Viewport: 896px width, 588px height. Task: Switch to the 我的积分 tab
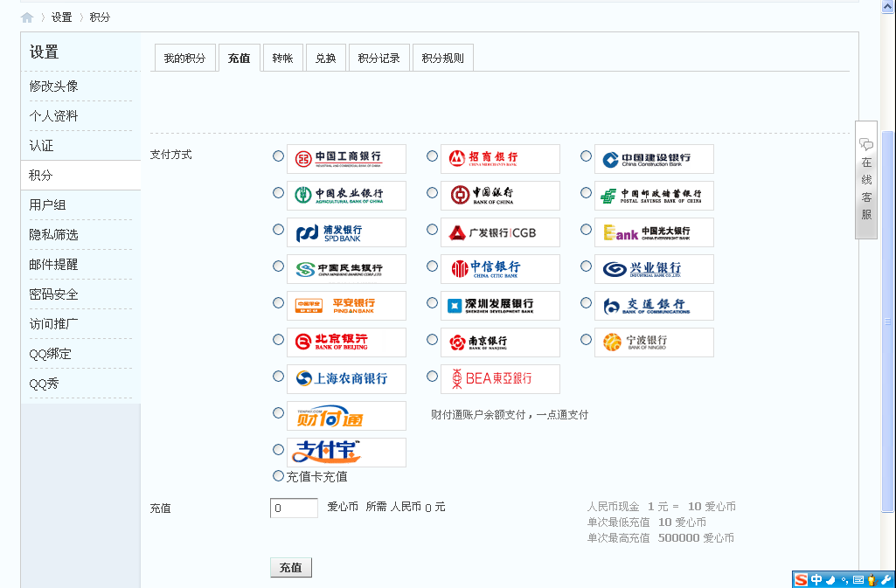(184, 58)
